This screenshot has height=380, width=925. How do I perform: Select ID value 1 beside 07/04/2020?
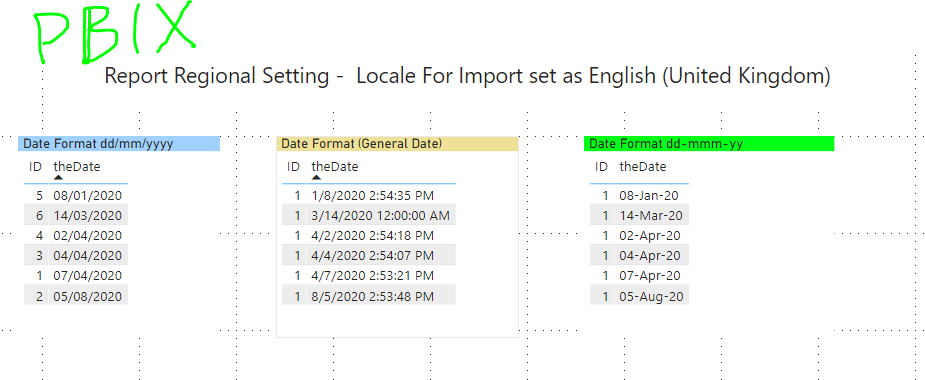coord(36,276)
